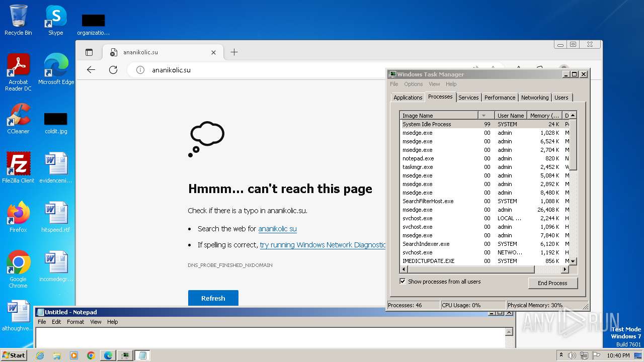Open Notepad Edit menu

click(56, 322)
